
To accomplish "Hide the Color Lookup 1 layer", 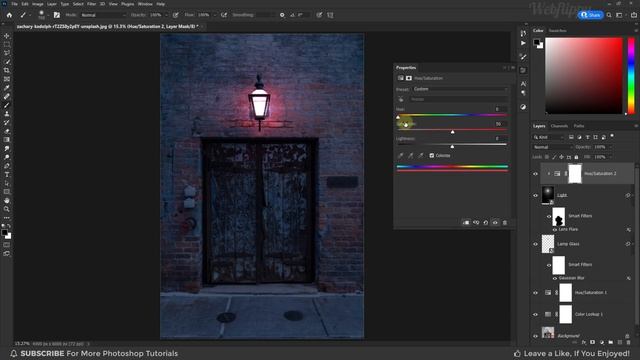I will 536,314.
